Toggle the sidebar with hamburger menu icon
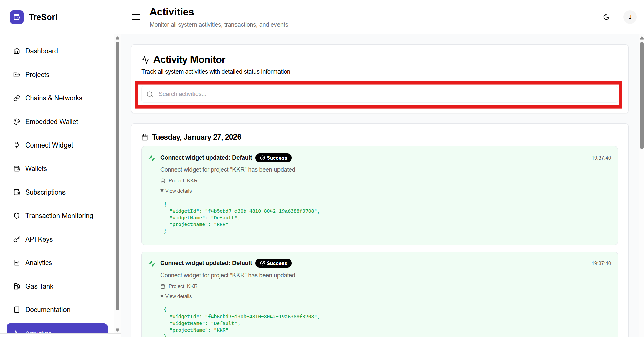The height and width of the screenshot is (337, 644). (136, 17)
